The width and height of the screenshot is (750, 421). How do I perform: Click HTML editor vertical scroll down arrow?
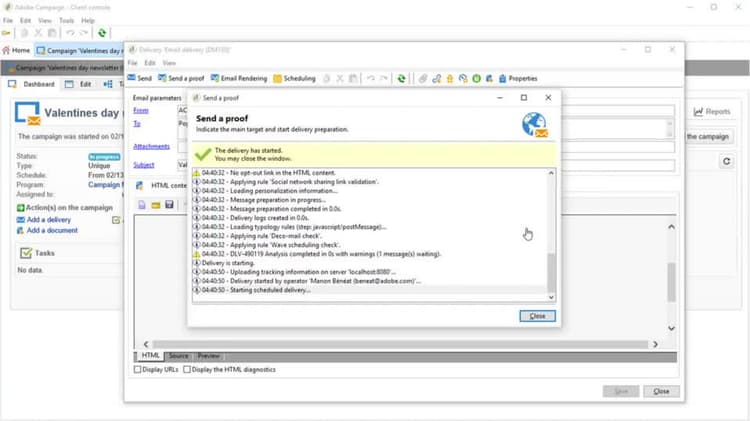(x=672, y=328)
